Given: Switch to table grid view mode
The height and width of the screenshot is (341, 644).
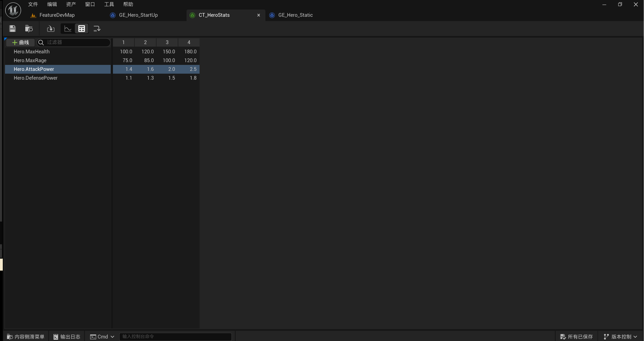Looking at the screenshot, I should (82, 29).
